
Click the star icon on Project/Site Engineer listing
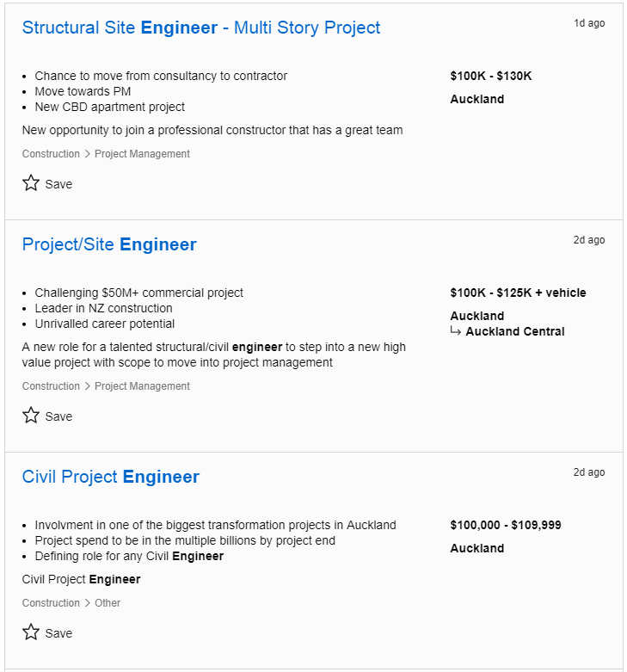[31, 416]
